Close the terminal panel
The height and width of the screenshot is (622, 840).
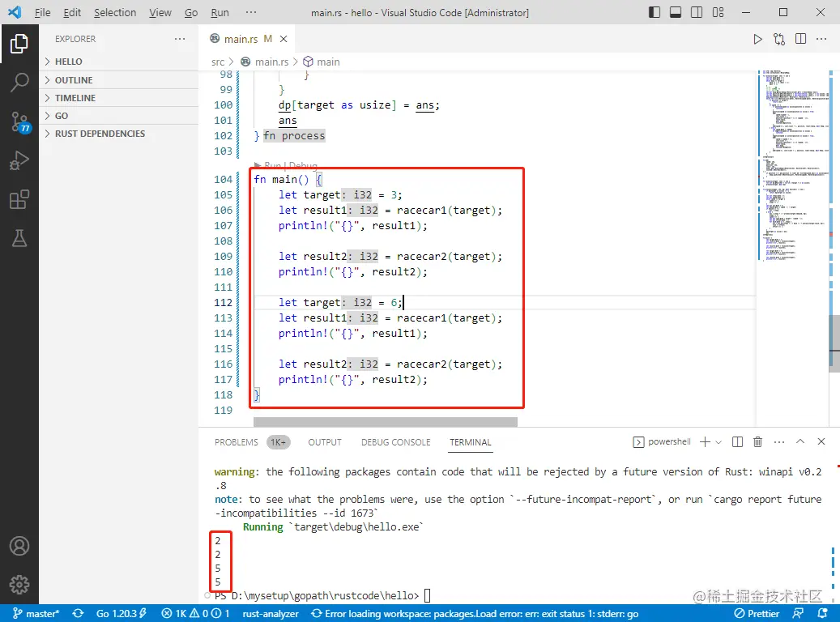(x=821, y=441)
